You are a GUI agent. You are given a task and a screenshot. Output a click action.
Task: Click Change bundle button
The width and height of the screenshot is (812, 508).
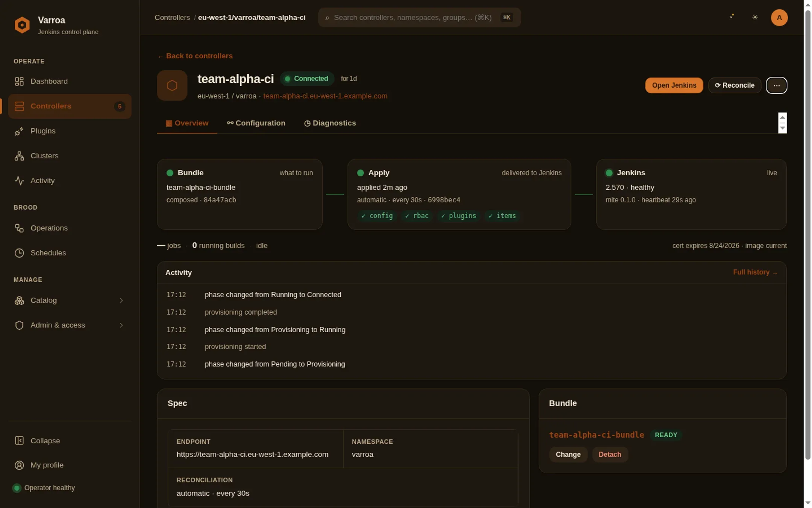[568, 455]
